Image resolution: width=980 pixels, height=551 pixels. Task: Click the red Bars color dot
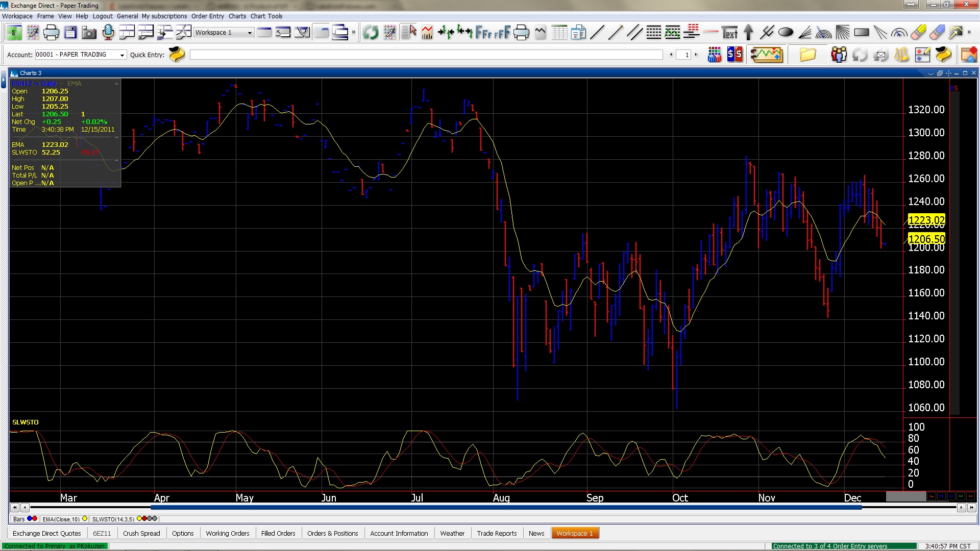coord(35,519)
